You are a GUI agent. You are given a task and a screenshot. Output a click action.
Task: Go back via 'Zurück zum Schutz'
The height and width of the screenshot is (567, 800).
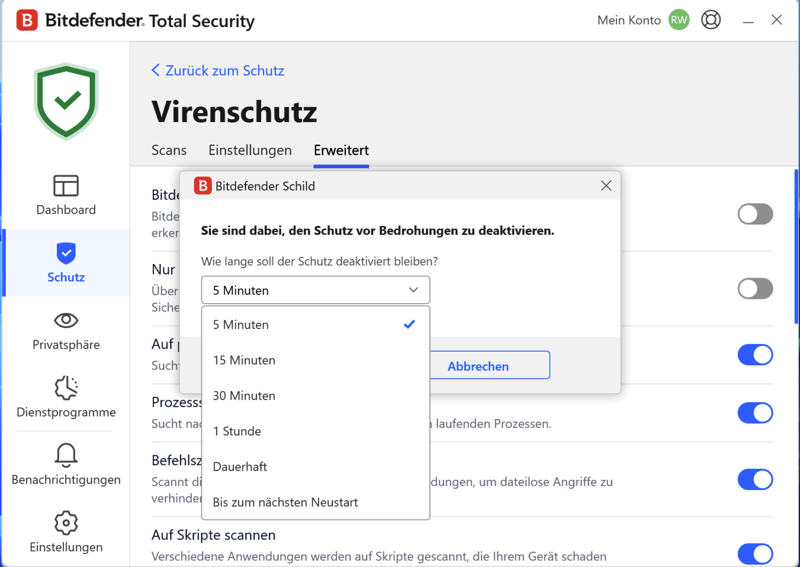click(218, 70)
